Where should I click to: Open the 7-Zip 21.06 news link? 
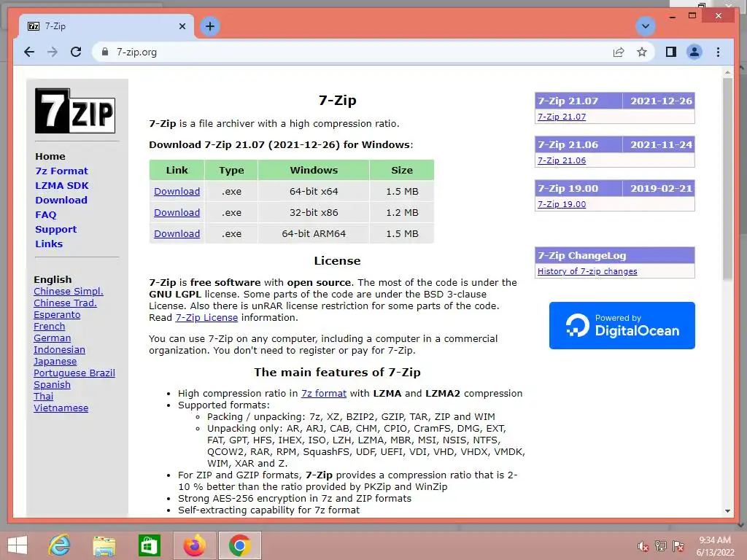click(562, 160)
